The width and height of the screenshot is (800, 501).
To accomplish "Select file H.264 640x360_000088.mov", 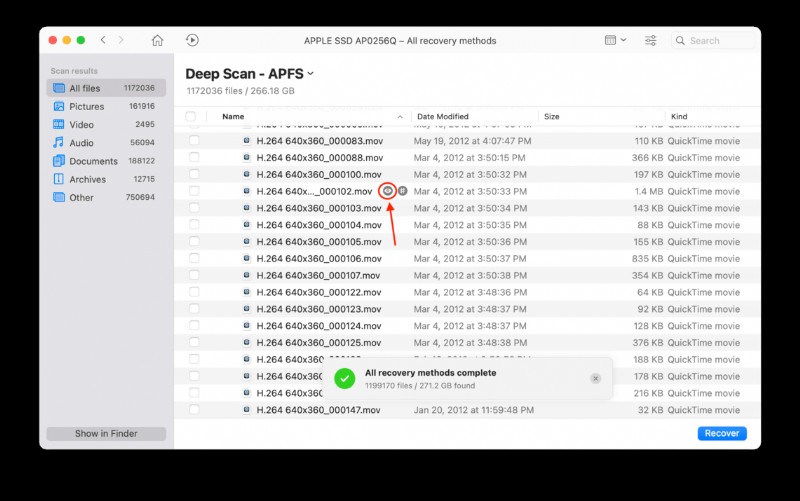I will tap(319, 158).
